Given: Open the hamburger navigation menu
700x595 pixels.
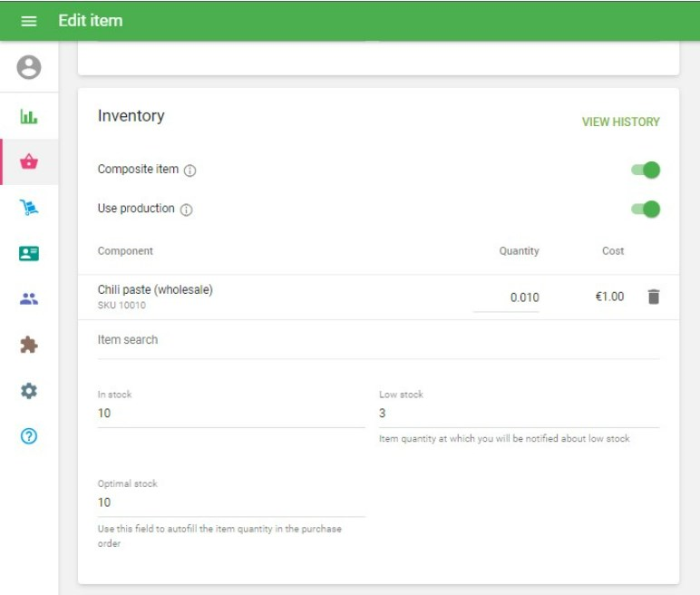Looking at the screenshot, I should click(x=29, y=21).
